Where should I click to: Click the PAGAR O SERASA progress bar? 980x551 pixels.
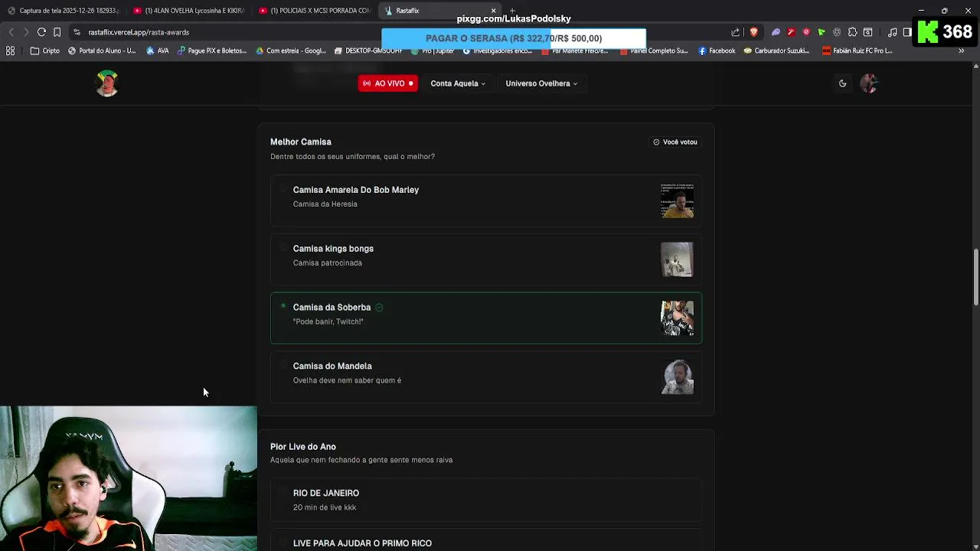(x=514, y=38)
